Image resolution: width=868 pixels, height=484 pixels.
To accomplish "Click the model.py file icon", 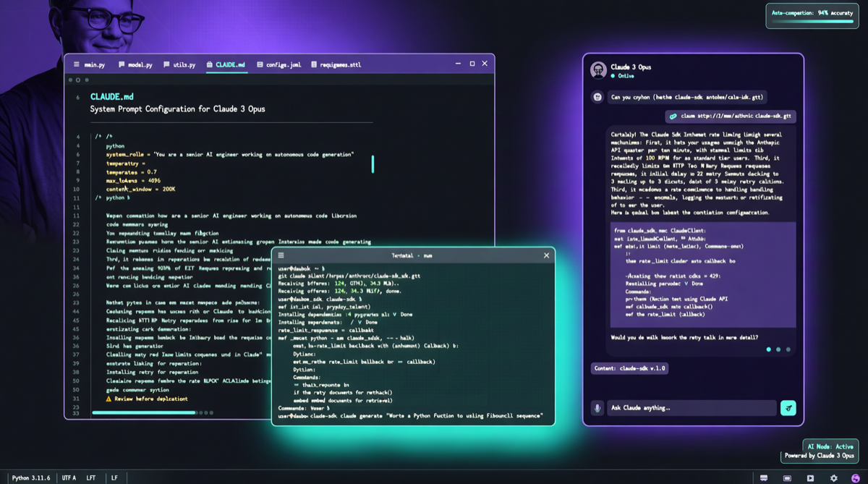I will point(122,64).
